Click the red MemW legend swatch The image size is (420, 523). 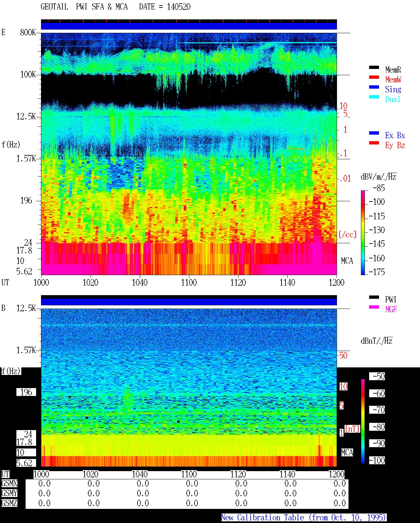tap(374, 77)
